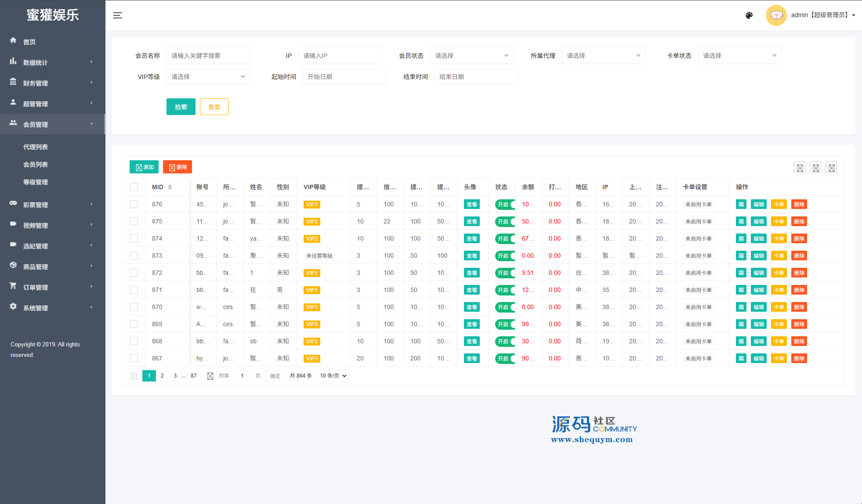Open the theme palette icon

coord(749,15)
